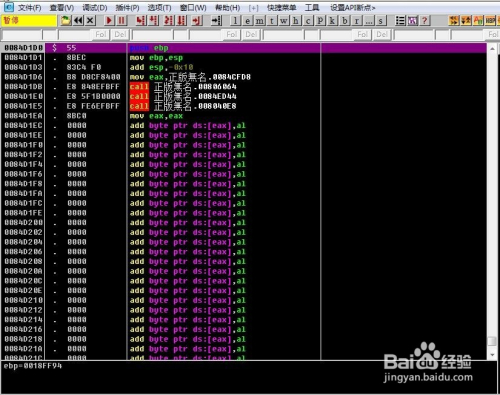Open Source window with 's' button
Viewport: 500px width, 395px height.
pos(381,21)
